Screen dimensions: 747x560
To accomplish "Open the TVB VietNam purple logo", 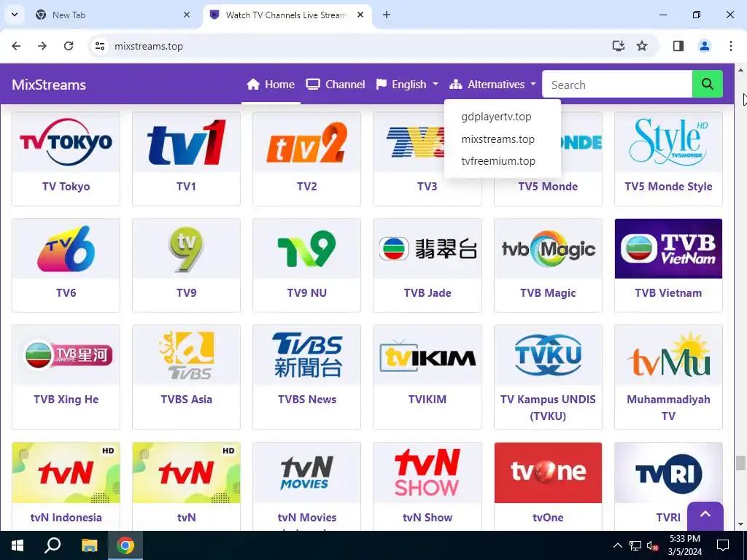I will pyautogui.click(x=668, y=249).
